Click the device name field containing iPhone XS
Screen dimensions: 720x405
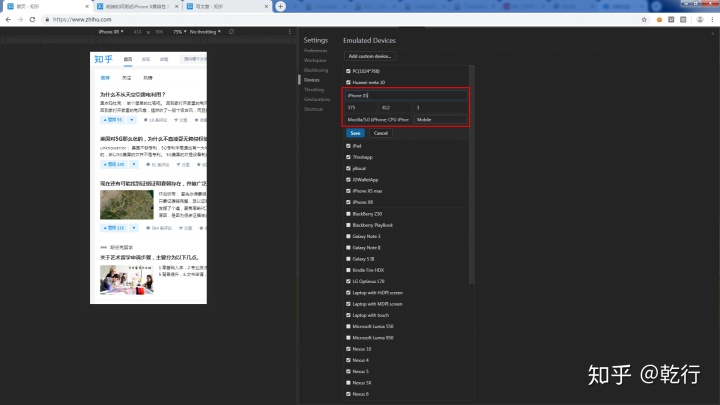406,96
